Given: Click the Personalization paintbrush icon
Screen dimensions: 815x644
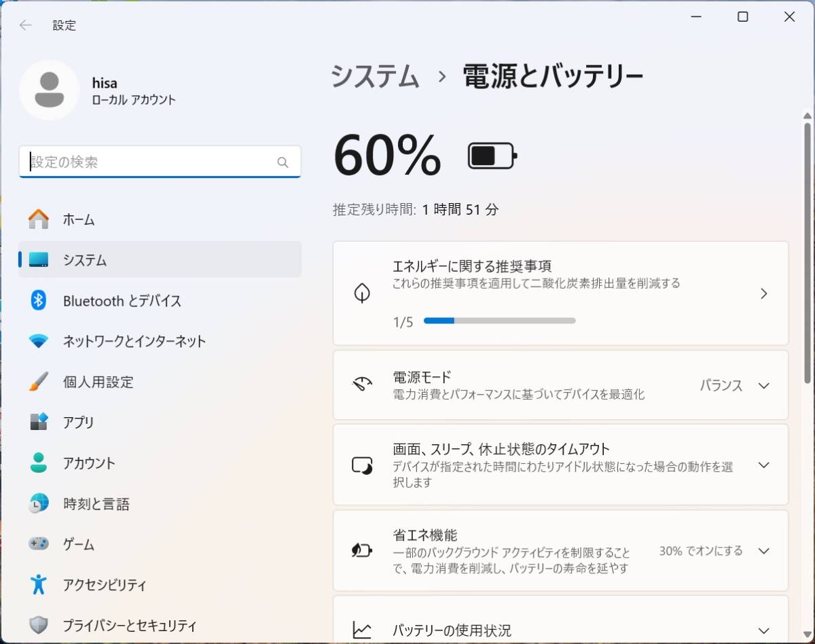Looking at the screenshot, I should (x=39, y=382).
